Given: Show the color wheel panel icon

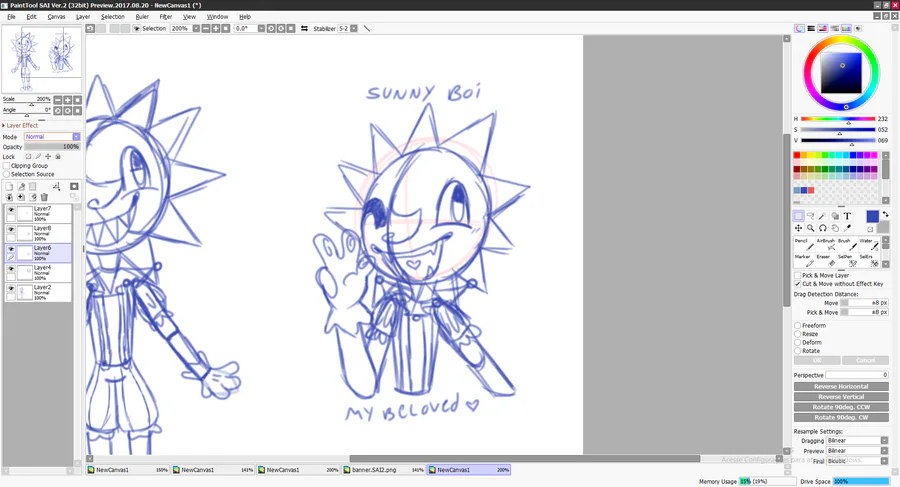Looking at the screenshot, I should [800, 28].
